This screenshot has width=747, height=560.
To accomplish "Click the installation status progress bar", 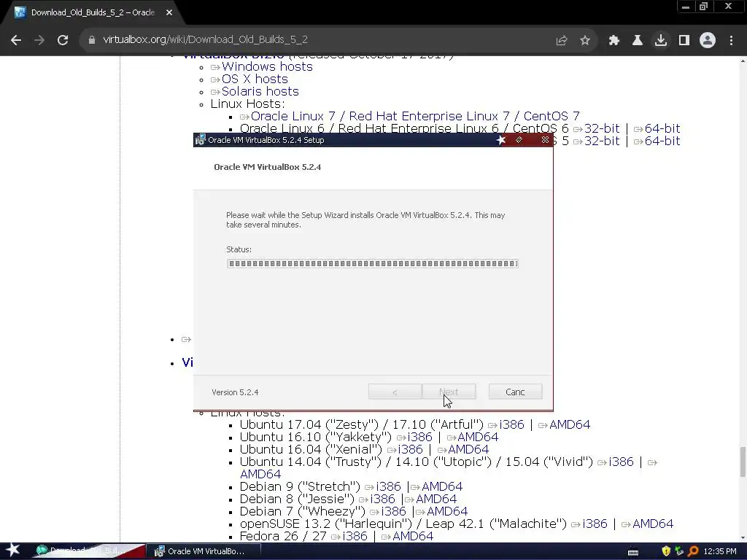I will click(x=373, y=264).
